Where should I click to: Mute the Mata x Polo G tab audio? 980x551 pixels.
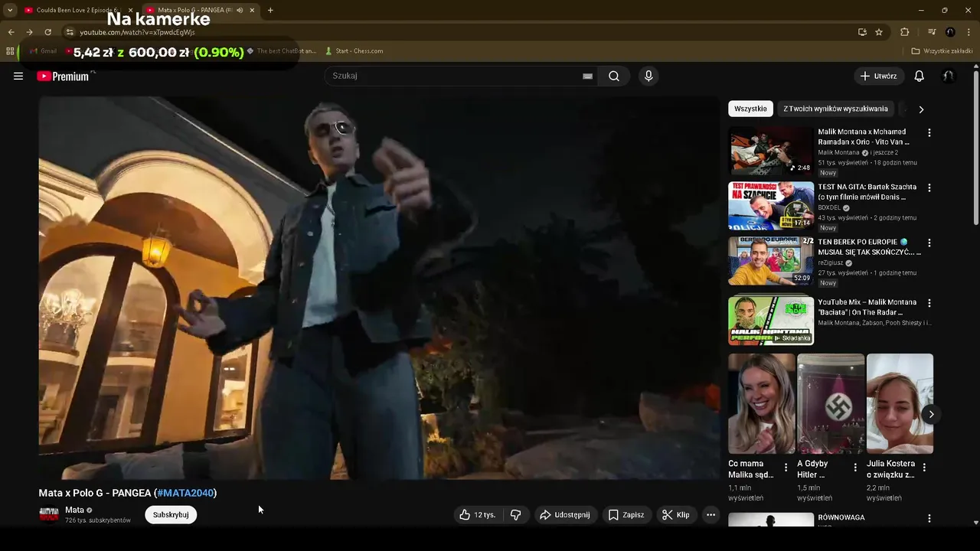pyautogui.click(x=240, y=10)
